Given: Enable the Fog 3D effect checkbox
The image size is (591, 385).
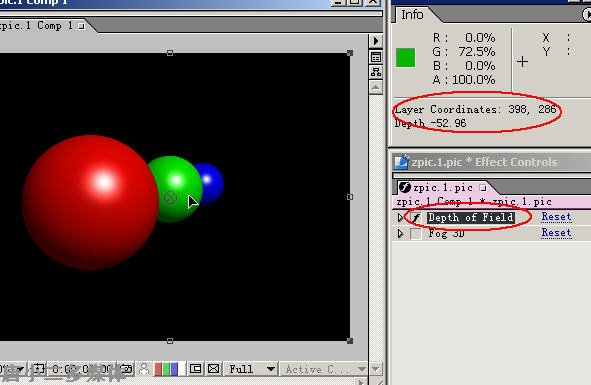Looking at the screenshot, I should 416,234.
